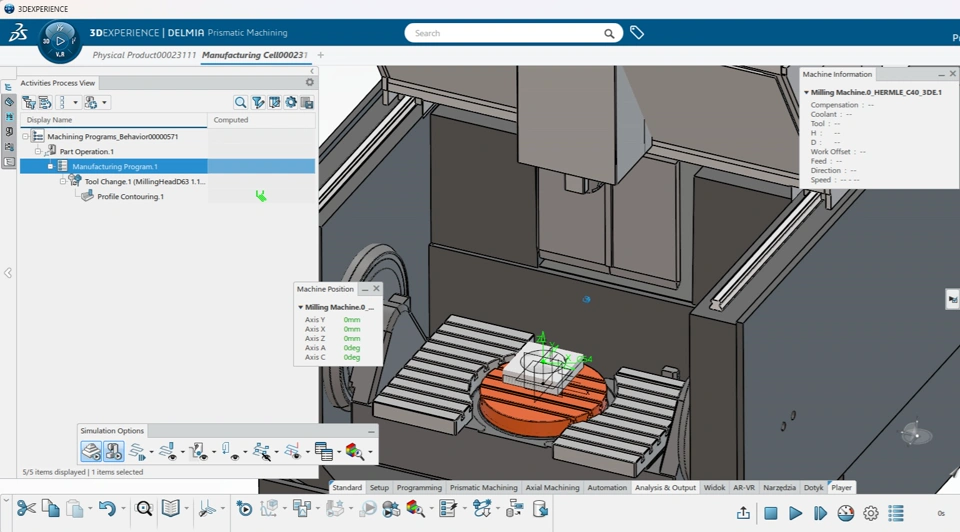Click the Cut scissors icon
960x532 pixels.
tap(26, 508)
